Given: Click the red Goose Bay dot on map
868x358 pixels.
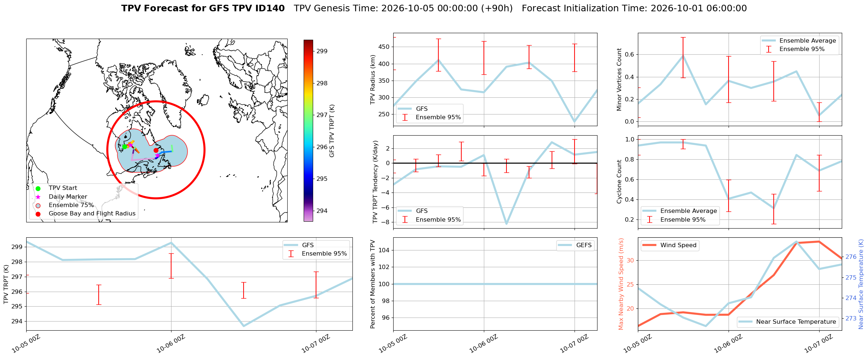Looking at the screenshot, I should point(156,150).
